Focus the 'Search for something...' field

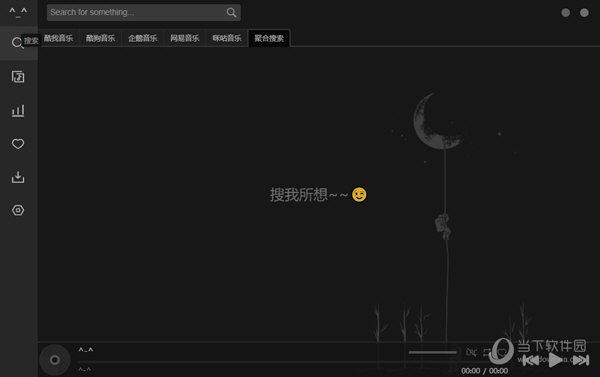point(143,13)
